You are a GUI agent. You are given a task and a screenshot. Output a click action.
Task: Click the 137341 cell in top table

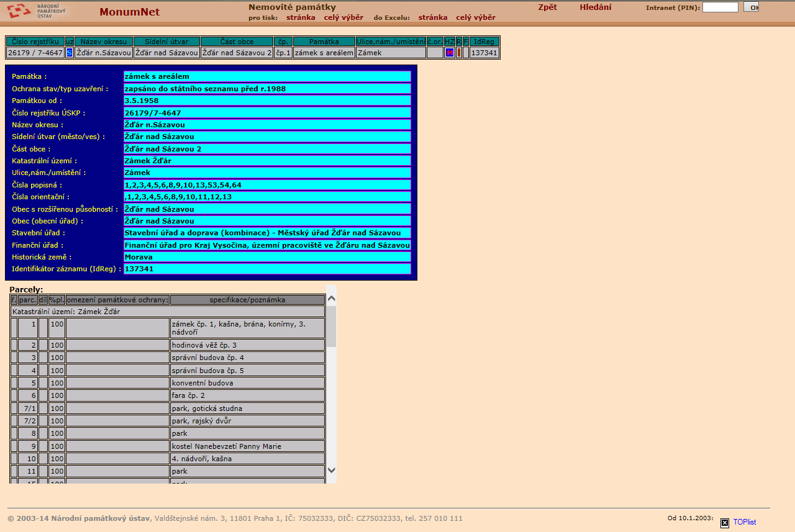click(x=484, y=53)
